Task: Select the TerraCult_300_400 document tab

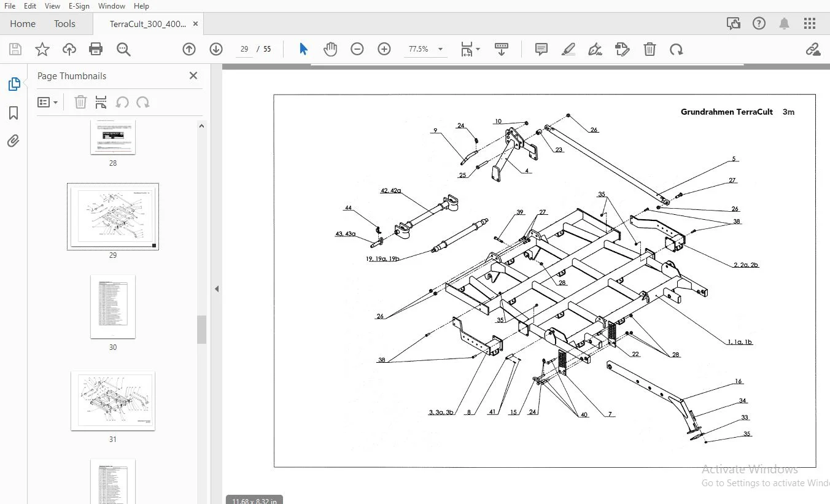Action: [147, 24]
